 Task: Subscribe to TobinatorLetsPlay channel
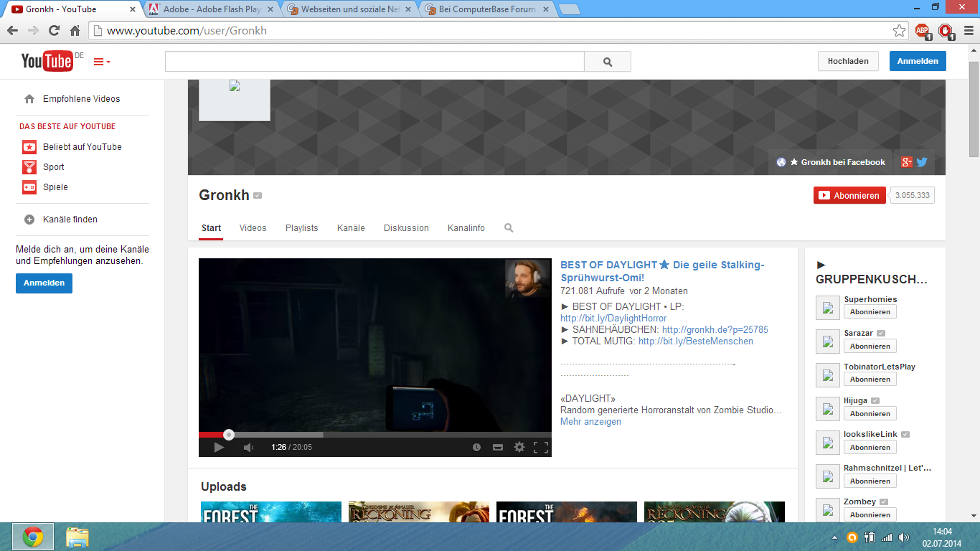tap(870, 380)
